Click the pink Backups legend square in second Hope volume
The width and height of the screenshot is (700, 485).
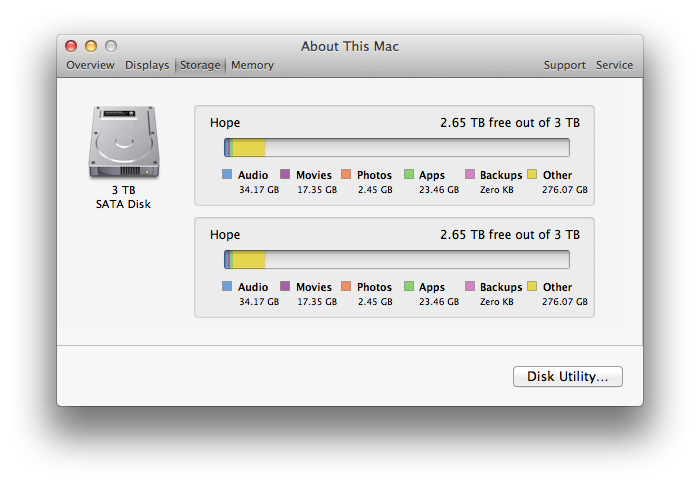tap(470, 286)
